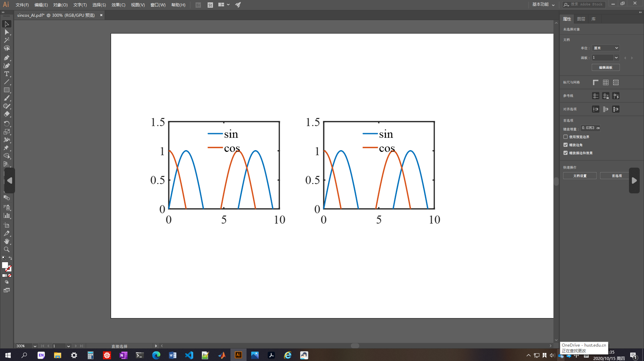Open the Column Graph tool
Screen dimensions: 644x361
[6, 216]
